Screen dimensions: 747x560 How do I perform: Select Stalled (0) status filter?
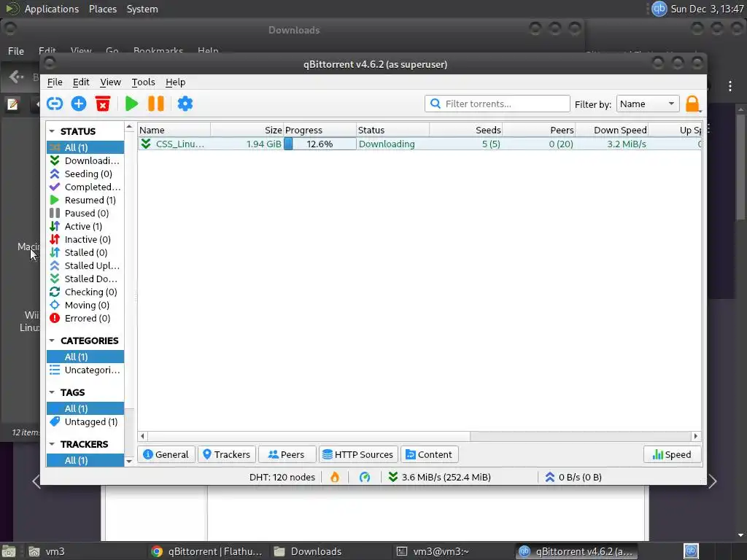pos(85,252)
